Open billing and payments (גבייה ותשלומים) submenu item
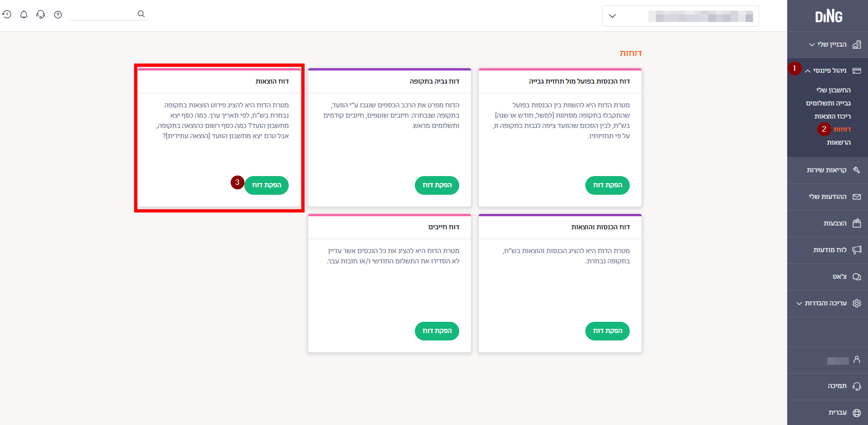 click(828, 103)
